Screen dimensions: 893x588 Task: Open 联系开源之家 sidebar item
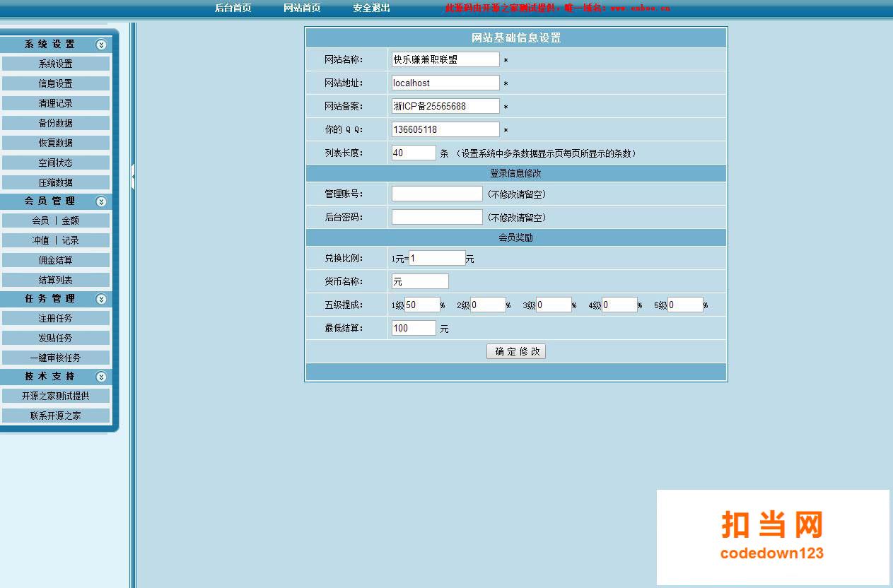coord(55,416)
